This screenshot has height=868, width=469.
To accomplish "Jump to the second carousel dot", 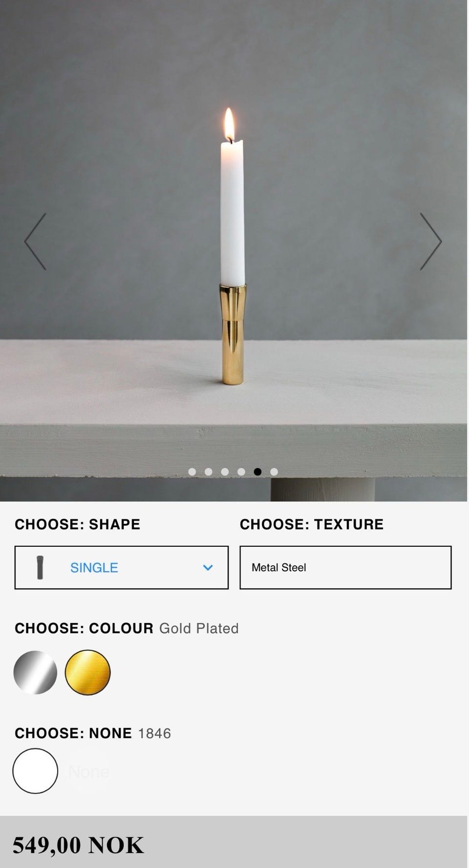I will click(209, 472).
